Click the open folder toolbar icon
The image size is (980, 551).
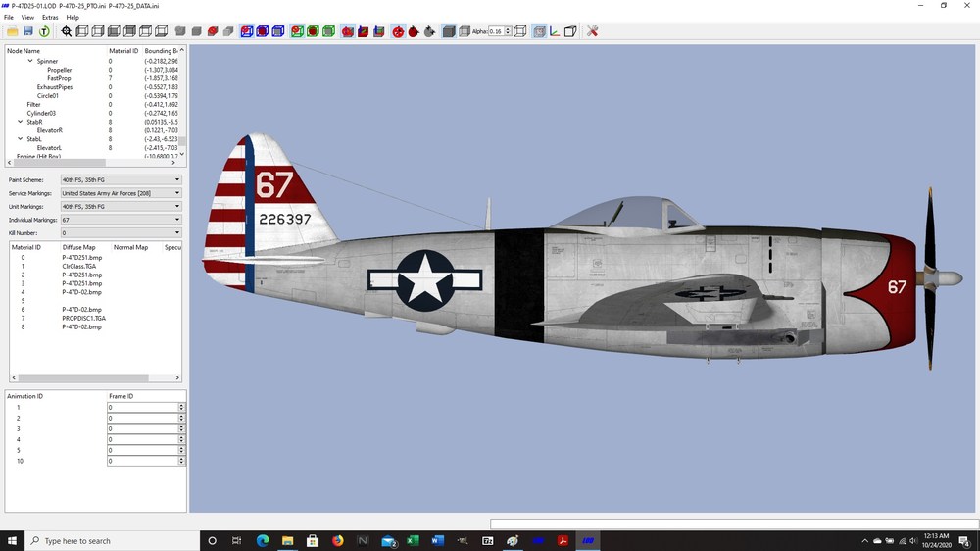pos(12,31)
